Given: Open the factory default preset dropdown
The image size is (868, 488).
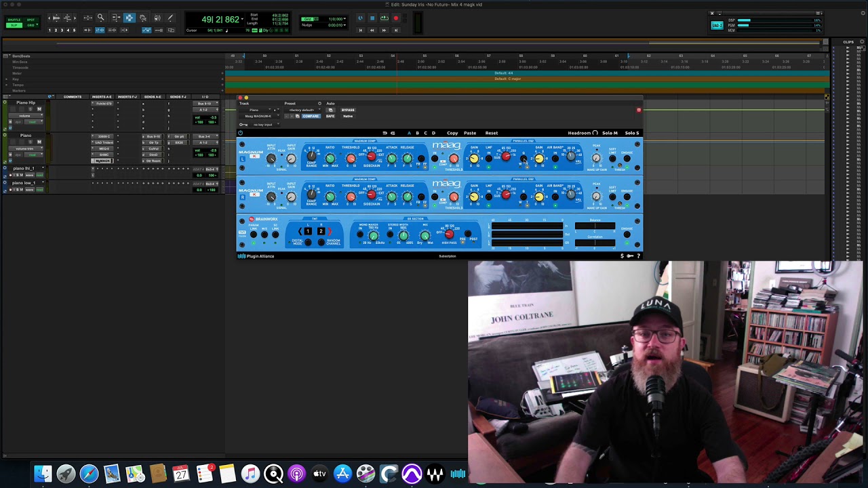Looking at the screenshot, I should point(302,110).
